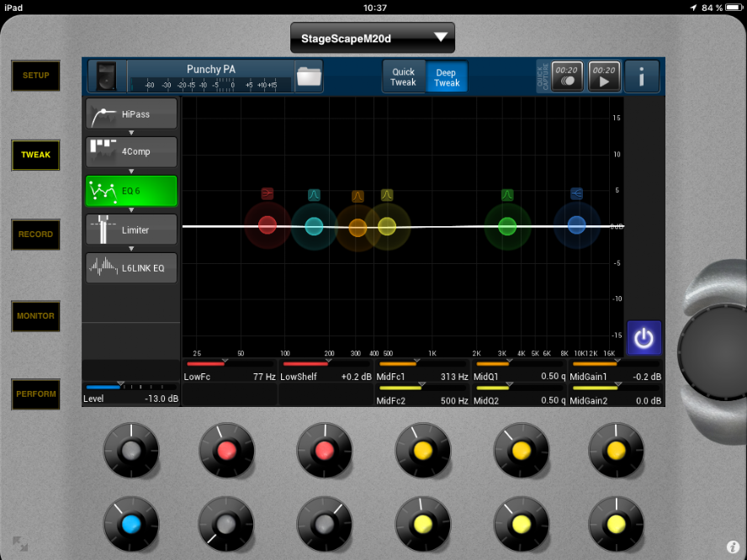Screen dimensions: 747x560
Task: Switch to Quick Tweak mode
Action: pos(404,77)
